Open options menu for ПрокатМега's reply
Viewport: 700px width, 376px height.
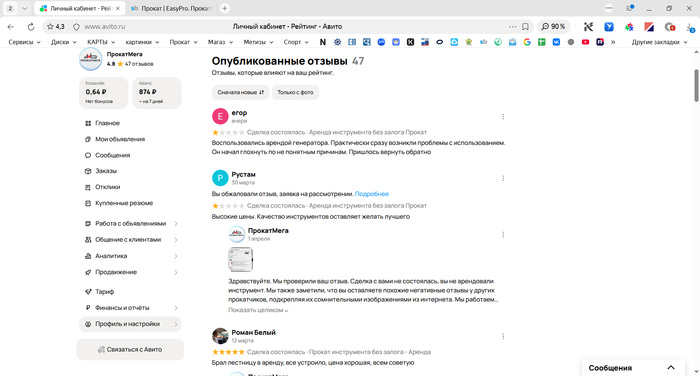503,235
